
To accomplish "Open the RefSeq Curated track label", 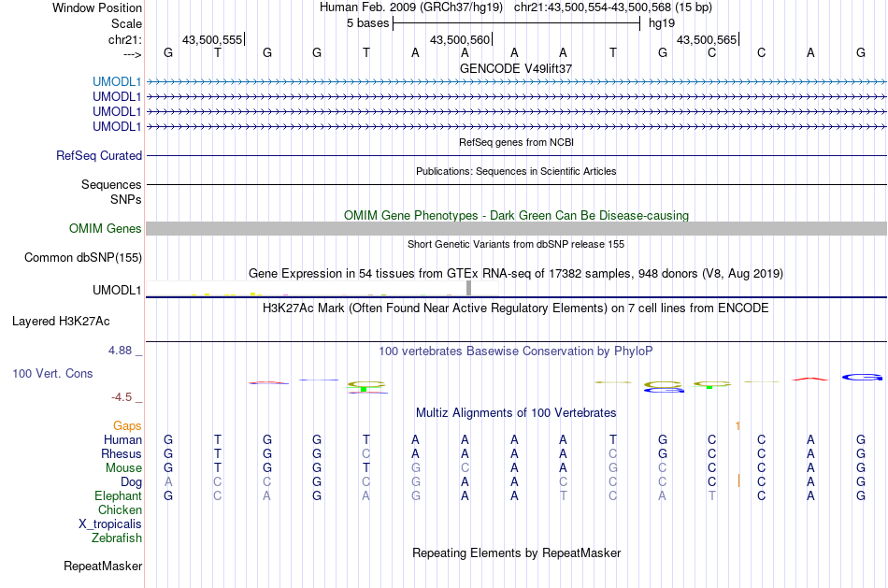I will (99, 155).
